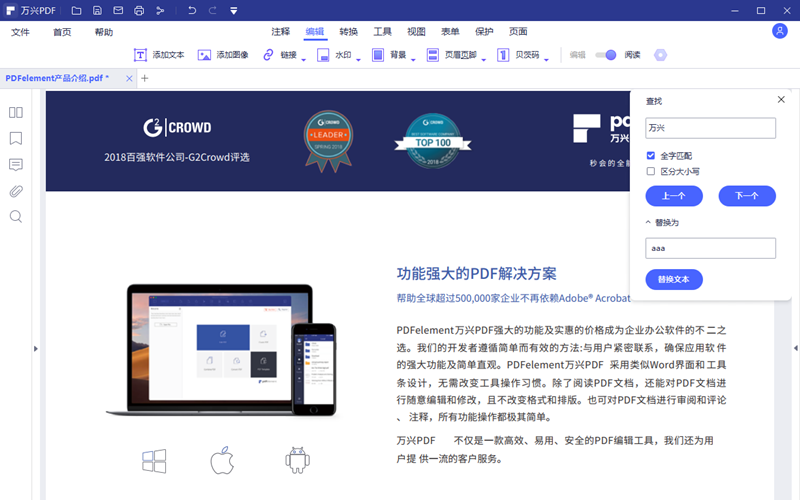Open the attachments paperclip icon
800x500 pixels.
pyautogui.click(x=16, y=190)
